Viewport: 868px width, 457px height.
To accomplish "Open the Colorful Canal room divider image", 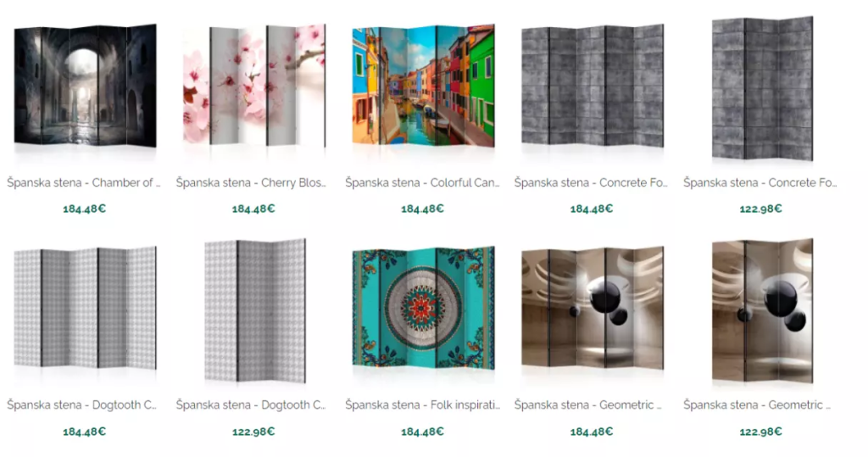I will point(423,86).
